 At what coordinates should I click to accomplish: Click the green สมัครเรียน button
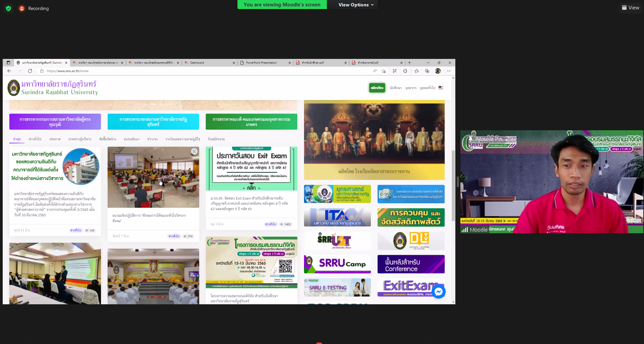[377, 88]
